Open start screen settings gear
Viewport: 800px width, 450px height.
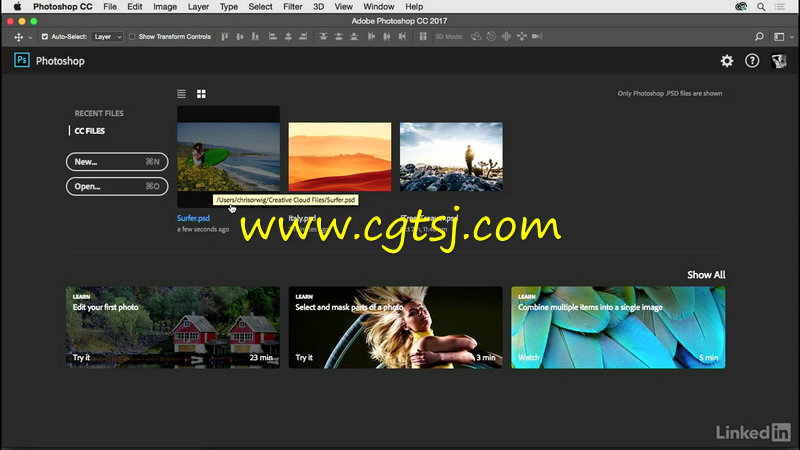727,61
